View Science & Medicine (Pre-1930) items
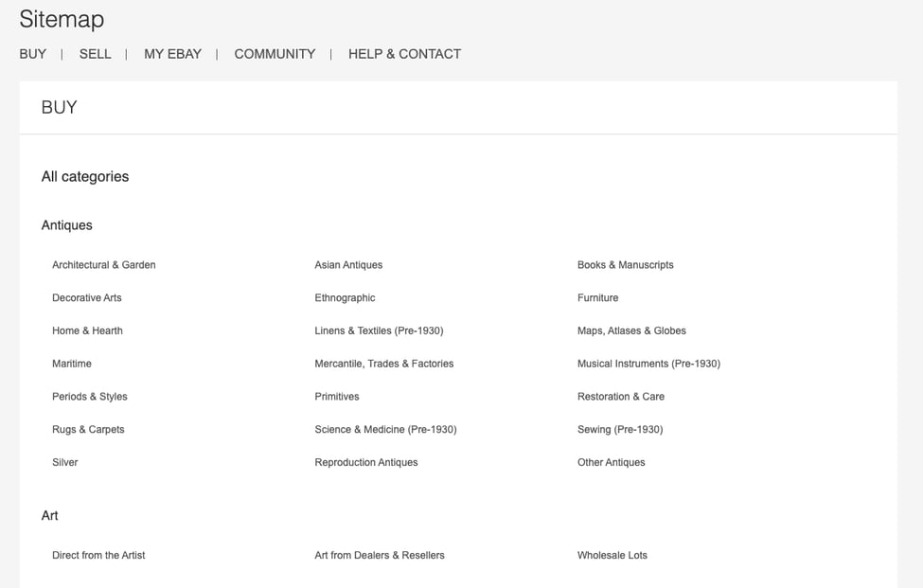The width and height of the screenshot is (923, 588). click(x=384, y=429)
